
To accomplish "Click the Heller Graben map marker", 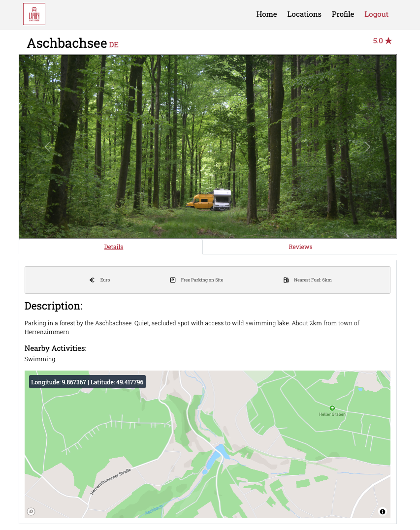I will pos(332,408).
